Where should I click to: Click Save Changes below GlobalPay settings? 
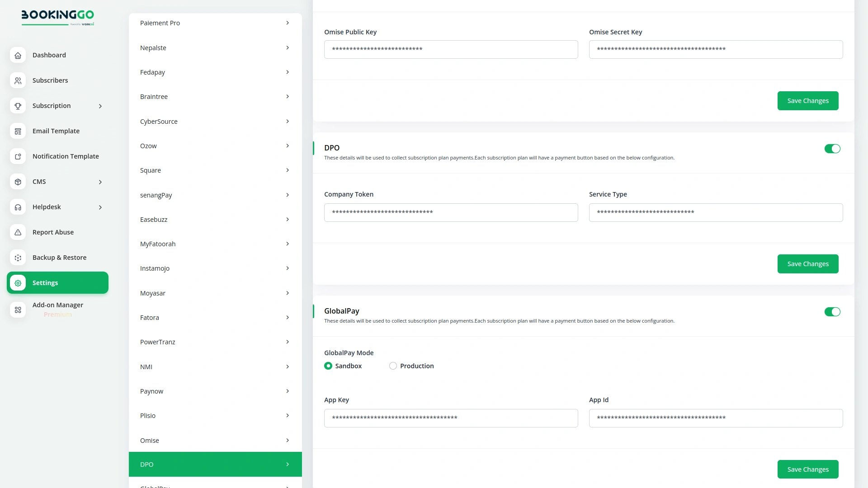pyautogui.click(x=808, y=469)
